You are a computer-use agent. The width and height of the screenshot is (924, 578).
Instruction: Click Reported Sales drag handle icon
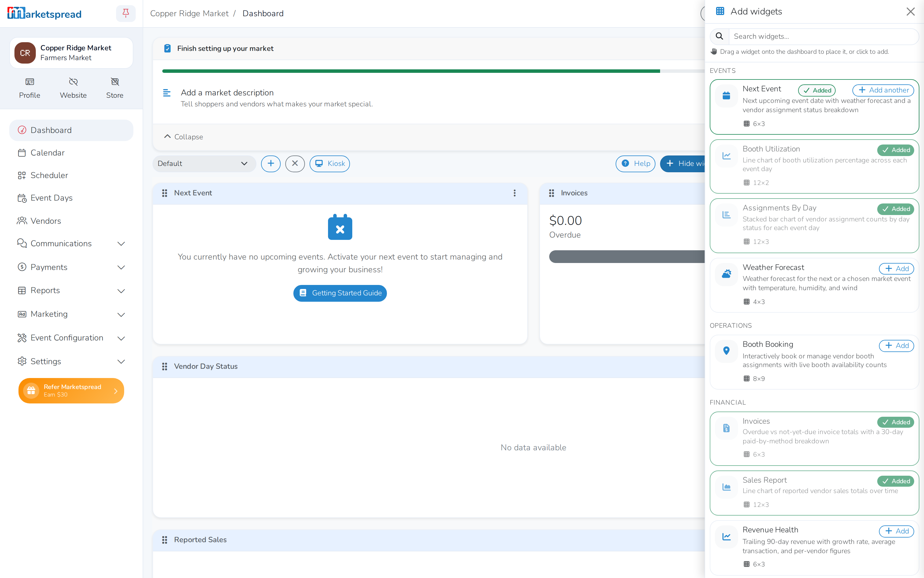point(165,540)
